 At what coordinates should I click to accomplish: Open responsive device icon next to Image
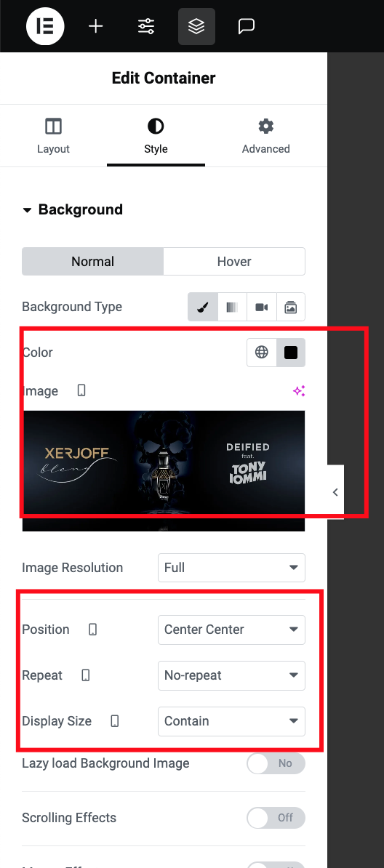(81, 391)
